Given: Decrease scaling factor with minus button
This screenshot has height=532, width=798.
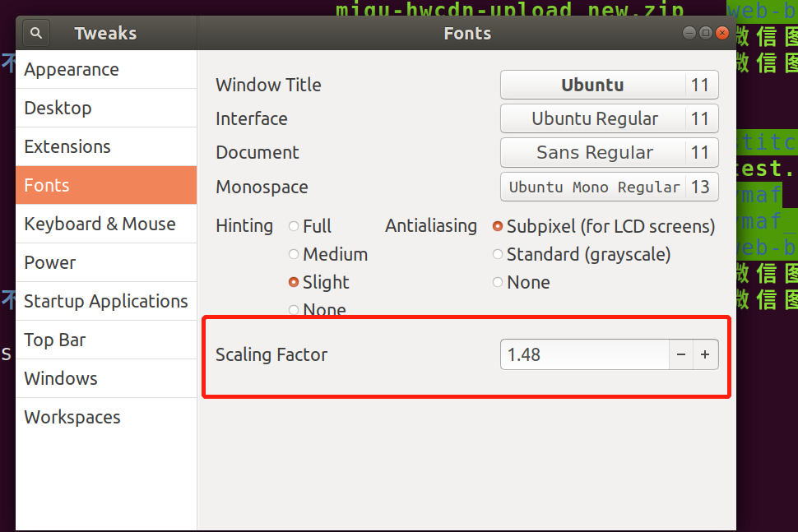Looking at the screenshot, I should point(681,355).
